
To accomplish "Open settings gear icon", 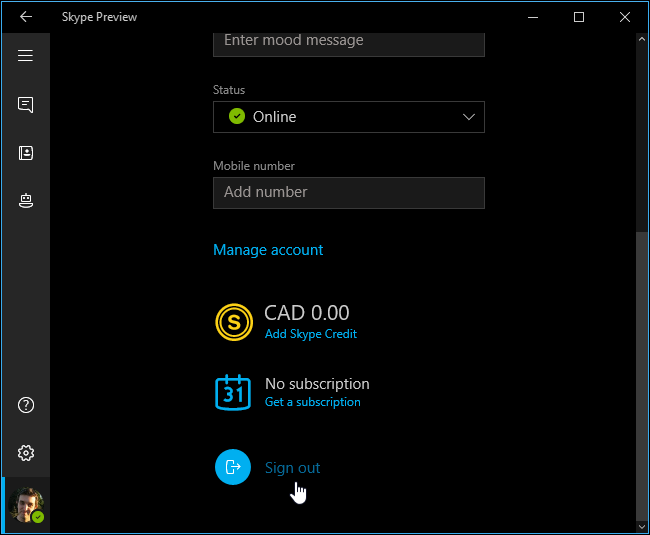I will coord(26,453).
